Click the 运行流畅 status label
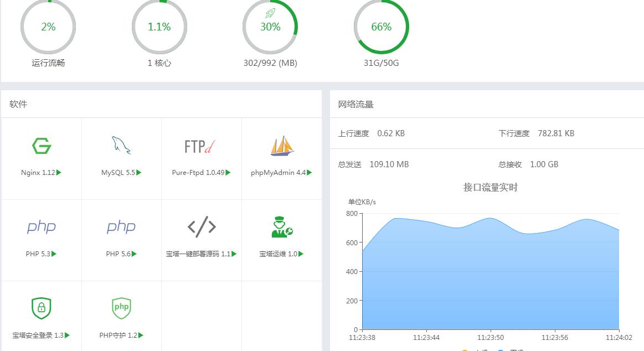644x351 pixels. coord(48,63)
